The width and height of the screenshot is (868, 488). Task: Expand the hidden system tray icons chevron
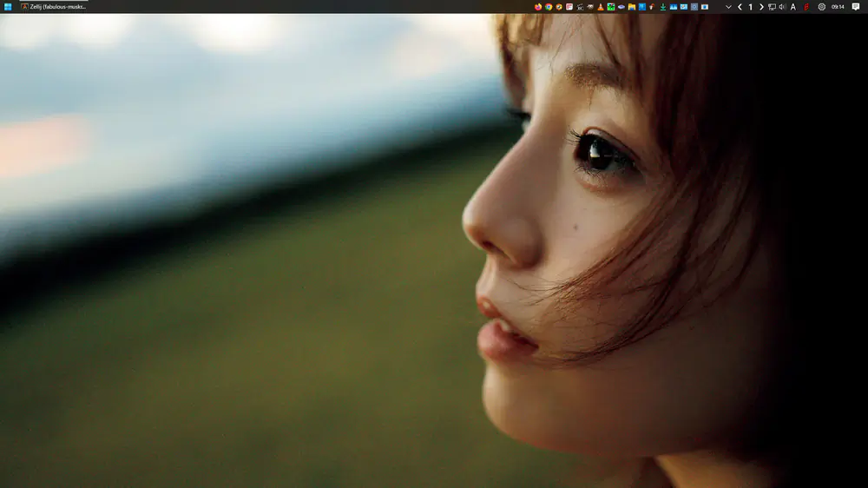pyautogui.click(x=728, y=6)
